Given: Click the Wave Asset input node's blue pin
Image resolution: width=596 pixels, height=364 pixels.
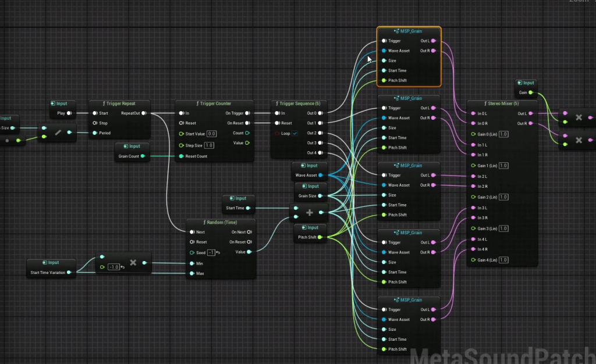Looking at the screenshot, I should coord(320,175).
